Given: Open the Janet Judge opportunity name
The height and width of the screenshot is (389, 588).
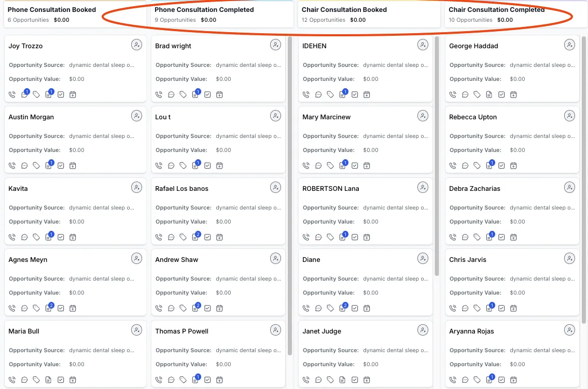Looking at the screenshot, I should (322, 331).
